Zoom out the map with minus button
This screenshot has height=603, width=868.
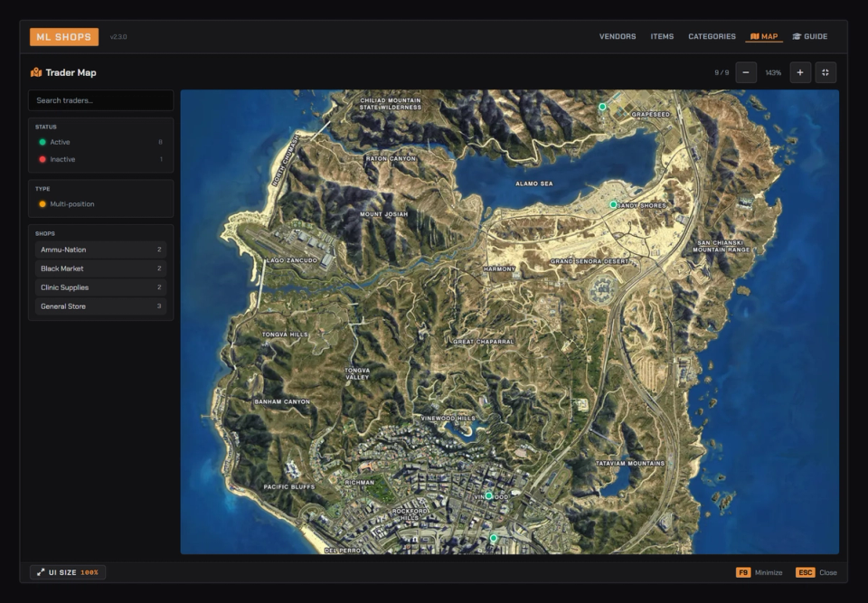pos(746,72)
